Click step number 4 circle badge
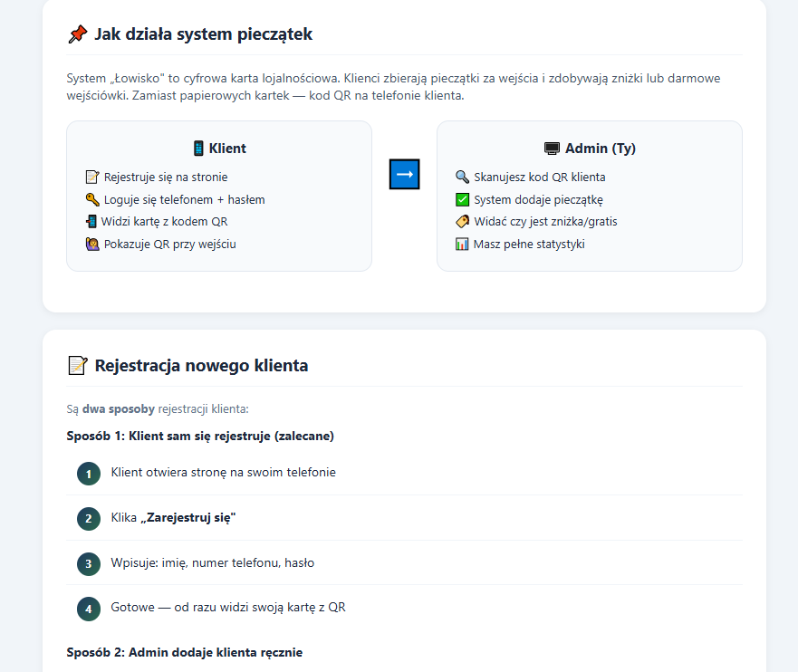The height and width of the screenshot is (672, 798). coord(89,609)
